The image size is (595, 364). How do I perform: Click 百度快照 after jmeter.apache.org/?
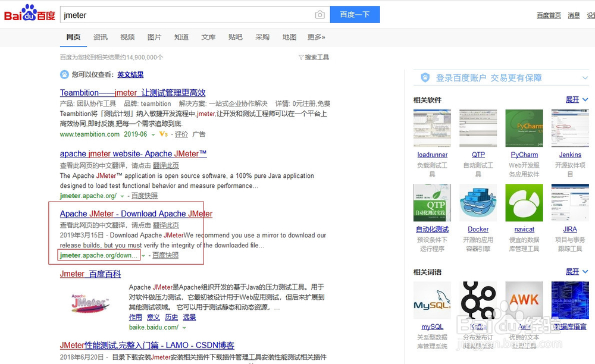145,196
